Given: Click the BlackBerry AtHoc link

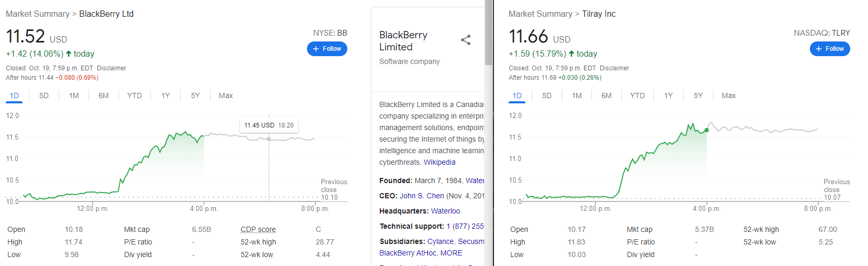Looking at the screenshot, I should (408, 253).
